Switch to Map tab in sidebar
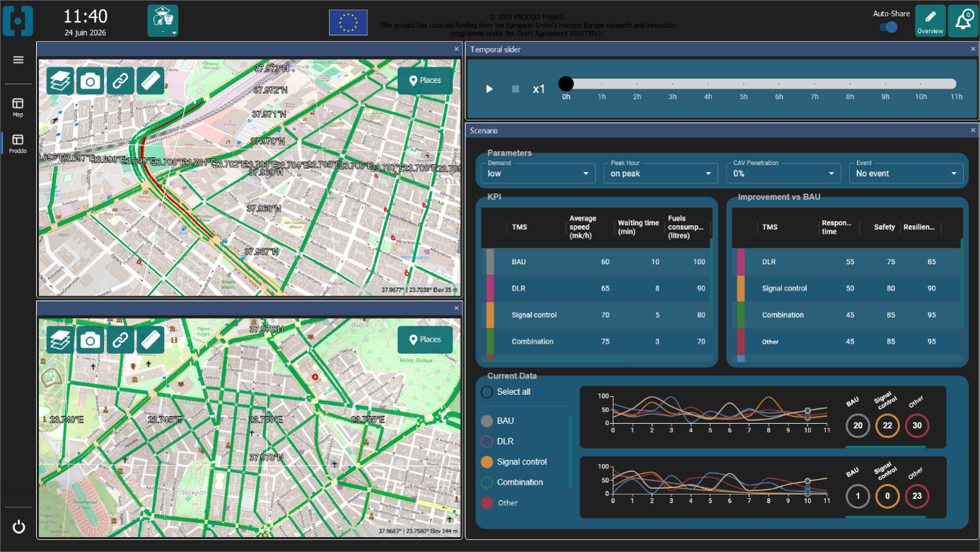The height and width of the screenshot is (552, 980). (18, 108)
